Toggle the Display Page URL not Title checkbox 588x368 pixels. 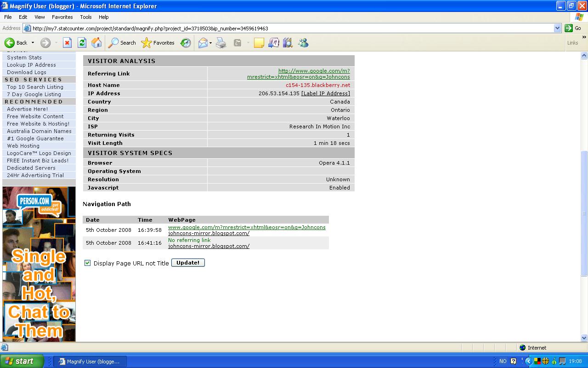(x=87, y=263)
